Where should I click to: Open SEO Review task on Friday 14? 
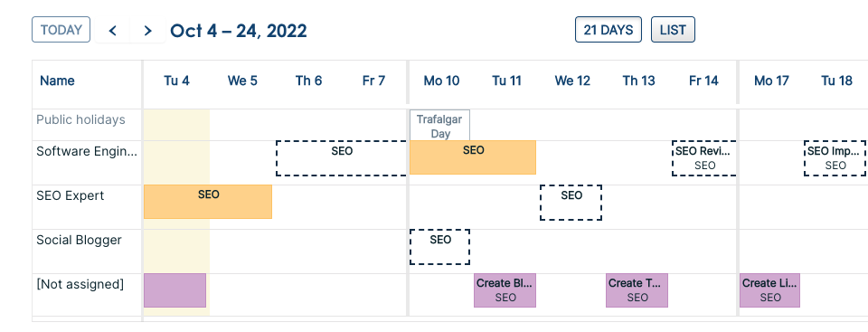point(704,158)
